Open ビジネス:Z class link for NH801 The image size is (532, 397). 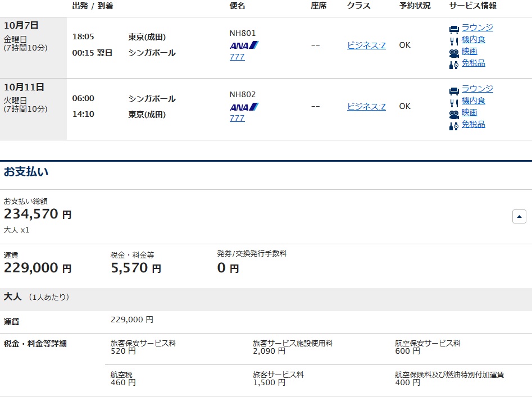tap(366, 45)
